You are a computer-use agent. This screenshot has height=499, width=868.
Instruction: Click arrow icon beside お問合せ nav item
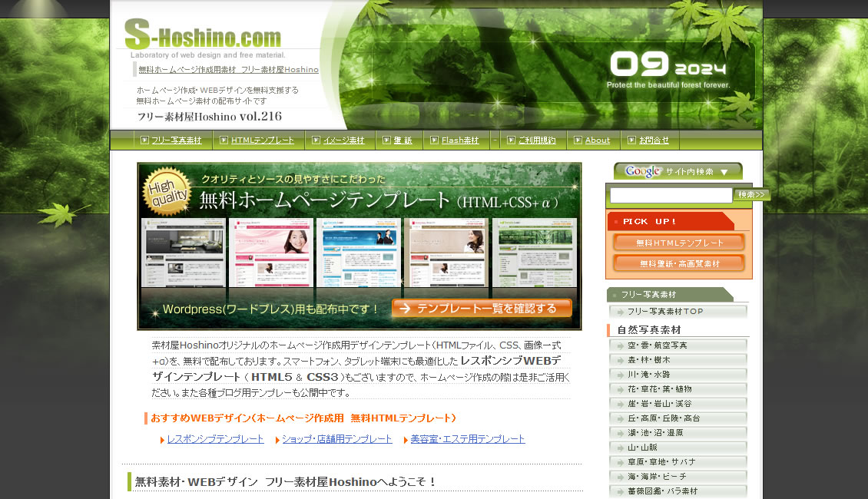tap(631, 140)
